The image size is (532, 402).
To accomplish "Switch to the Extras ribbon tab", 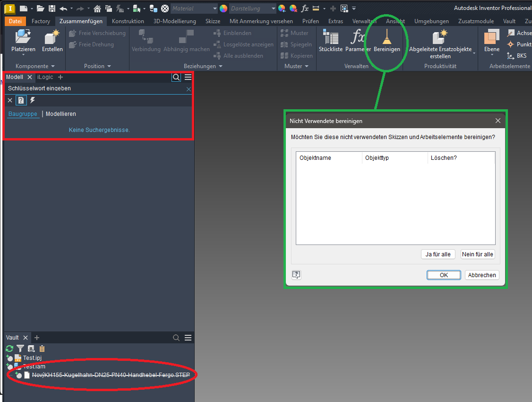I will (x=335, y=21).
